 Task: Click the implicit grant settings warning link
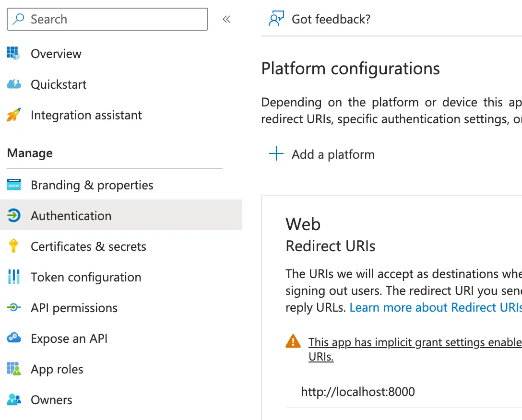tap(415, 349)
